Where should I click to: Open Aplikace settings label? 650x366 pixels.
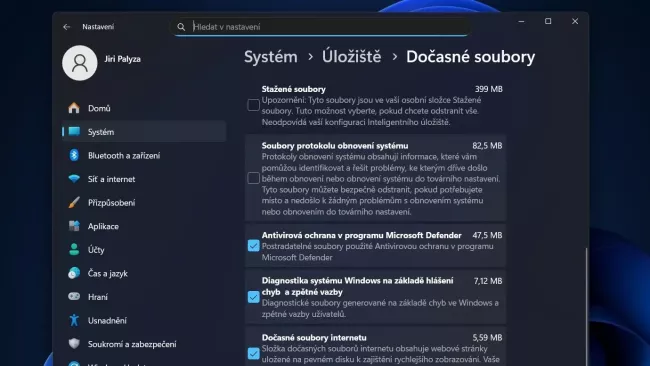point(103,227)
